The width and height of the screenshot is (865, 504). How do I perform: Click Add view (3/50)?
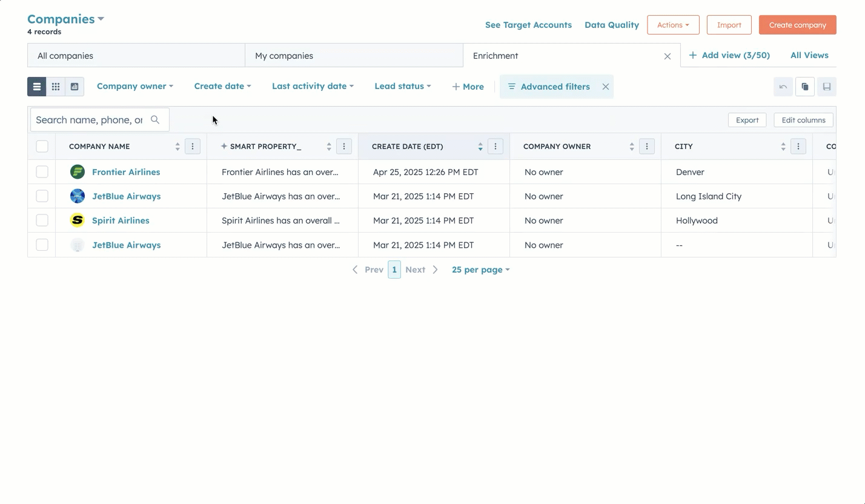(729, 55)
